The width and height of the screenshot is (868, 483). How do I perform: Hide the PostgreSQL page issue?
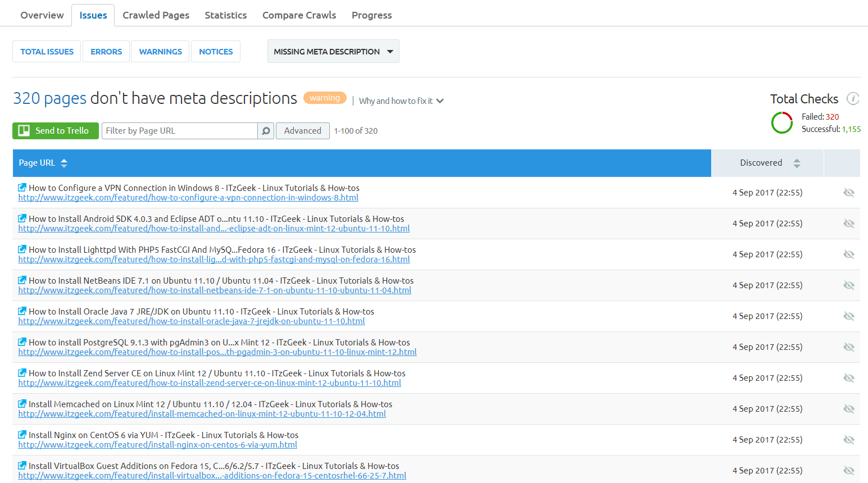(x=849, y=347)
